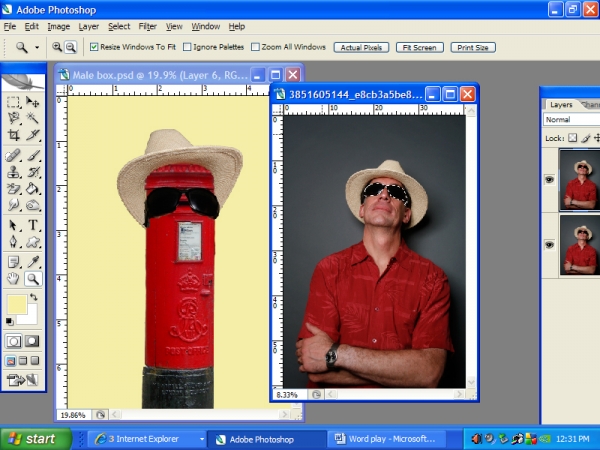Open the Image menu
The height and width of the screenshot is (450, 600).
coord(59,26)
